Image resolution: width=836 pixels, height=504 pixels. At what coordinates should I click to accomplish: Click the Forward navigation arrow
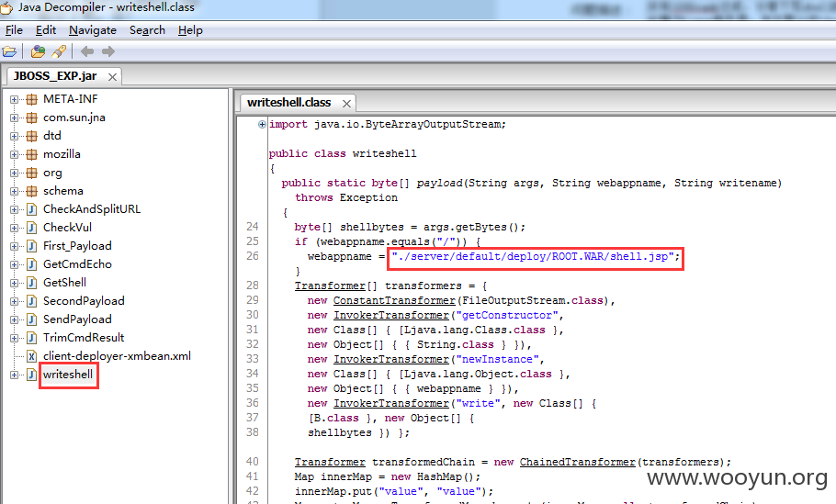[108, 51]
